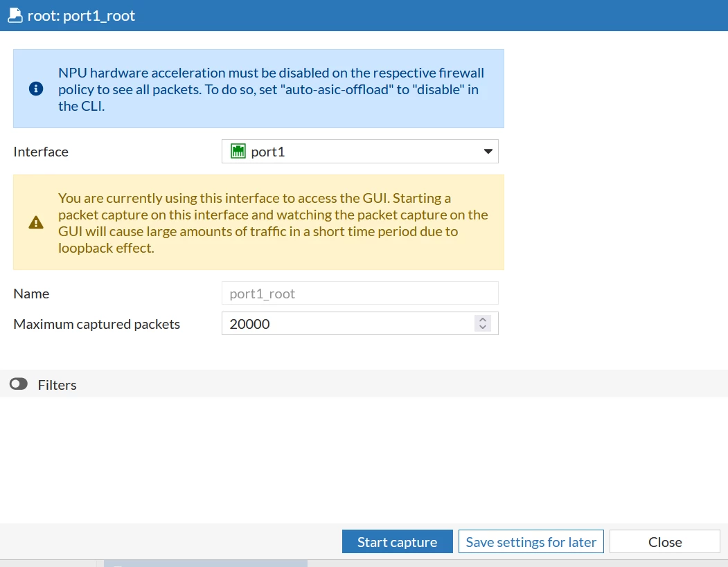728x567 pixels.
Task: Click the NPU hardware acceleration info message
Action: [271, 89]
